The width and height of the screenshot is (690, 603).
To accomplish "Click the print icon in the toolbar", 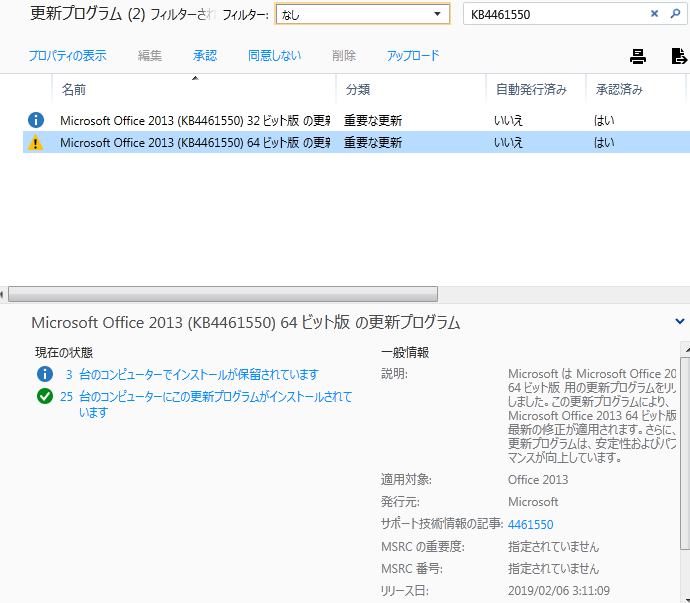I will coord(638,56).
